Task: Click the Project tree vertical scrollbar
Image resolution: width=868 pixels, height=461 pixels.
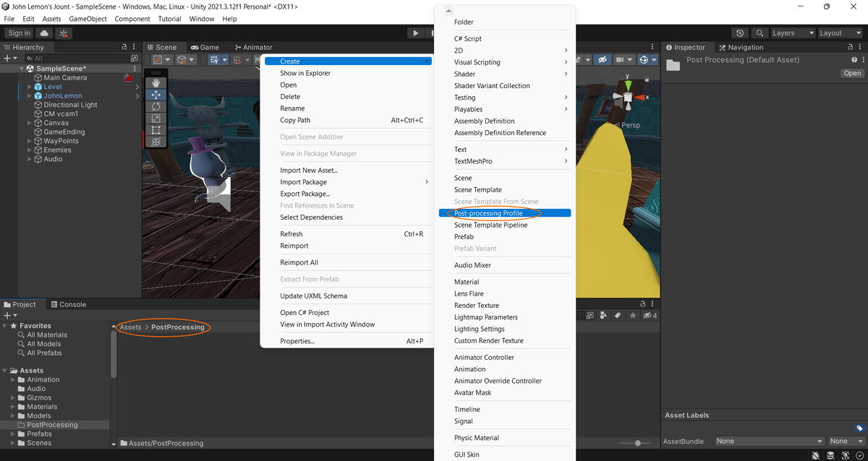Action: 114,354
